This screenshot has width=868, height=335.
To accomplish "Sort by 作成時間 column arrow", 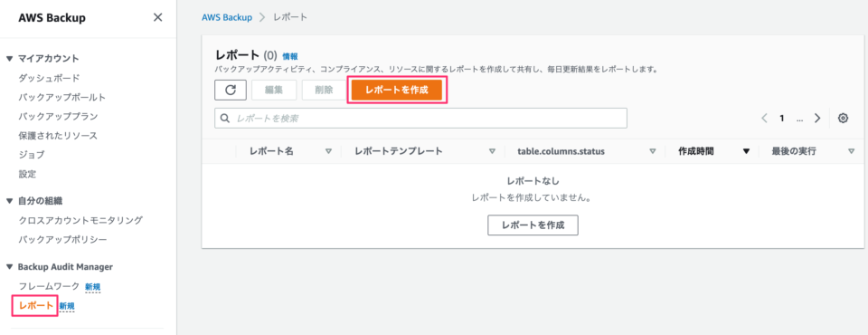I will tap(746, 151).
